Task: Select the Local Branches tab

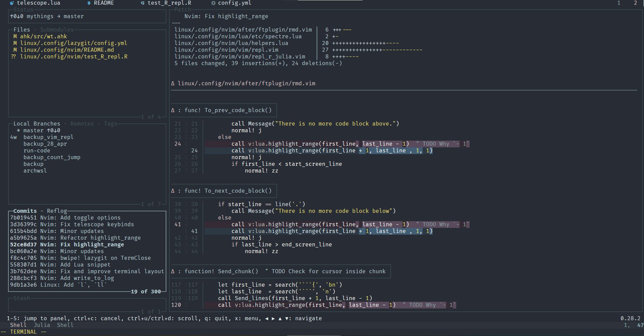Action: [x=37, y=124]
